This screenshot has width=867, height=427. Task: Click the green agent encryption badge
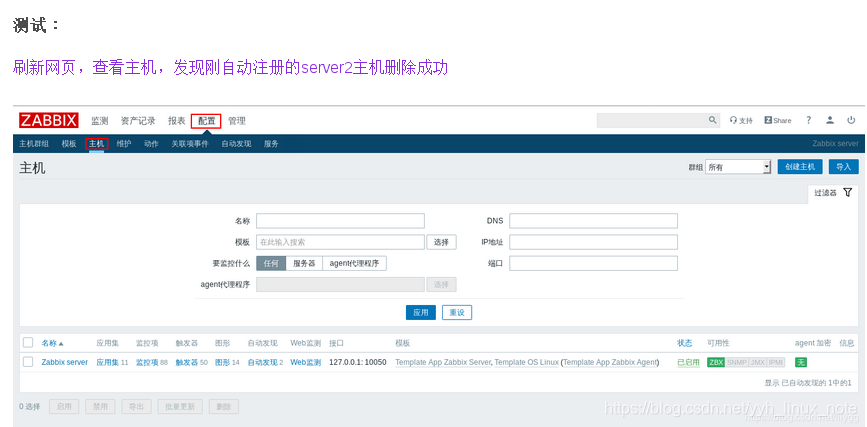(800, 362)
